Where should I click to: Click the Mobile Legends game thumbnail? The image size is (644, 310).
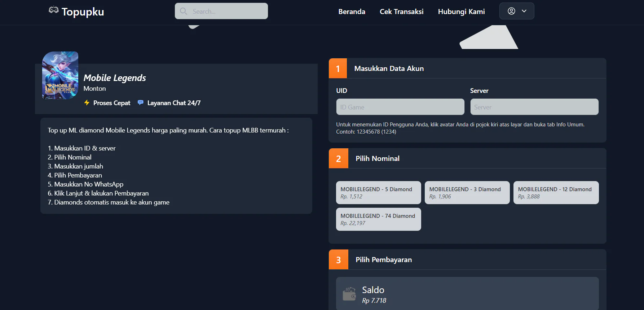tap(60, 75)
